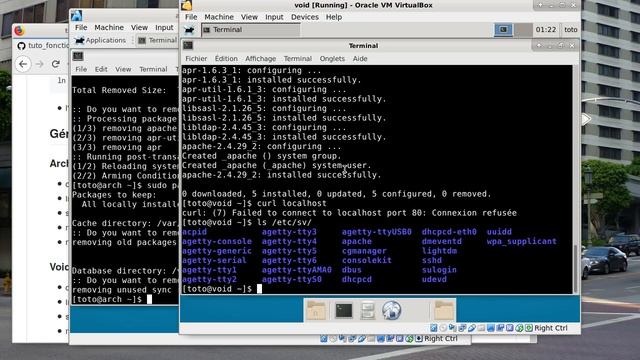Open Machine menu of arch VirtualBox window
640x360 pixels.
pyautogui.click(x=109, y=27)
